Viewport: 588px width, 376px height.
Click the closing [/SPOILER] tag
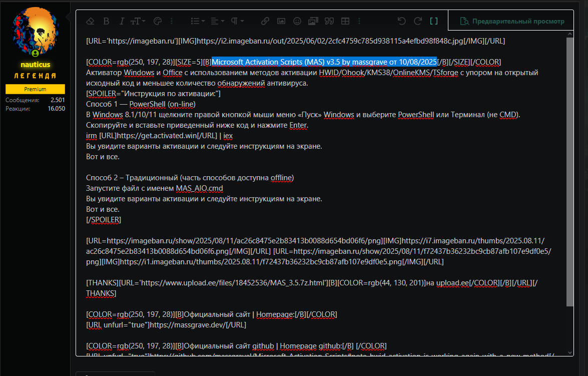[x=104, y=219]
